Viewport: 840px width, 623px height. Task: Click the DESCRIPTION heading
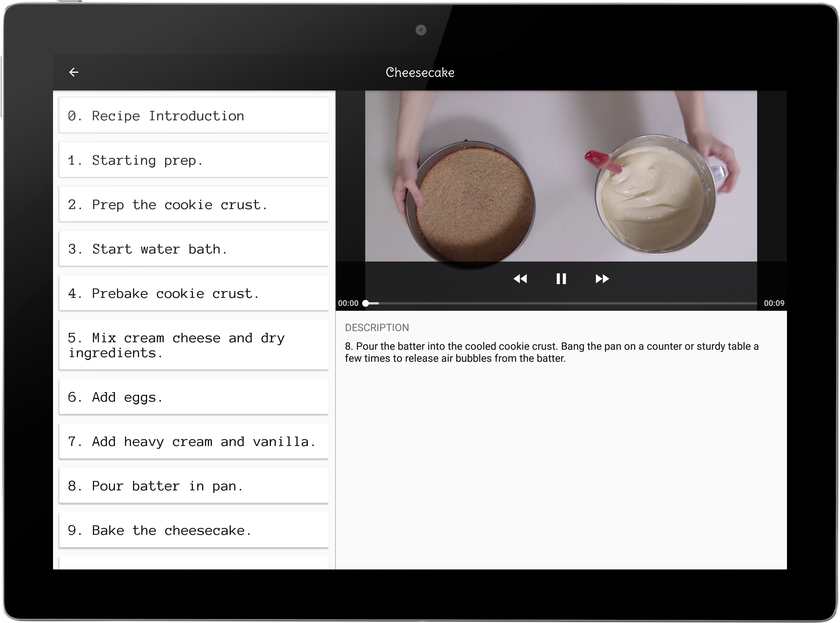point(377,327)
